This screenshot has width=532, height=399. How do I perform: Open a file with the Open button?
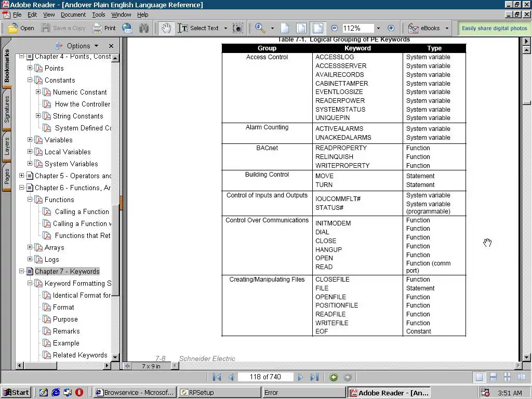21,28
